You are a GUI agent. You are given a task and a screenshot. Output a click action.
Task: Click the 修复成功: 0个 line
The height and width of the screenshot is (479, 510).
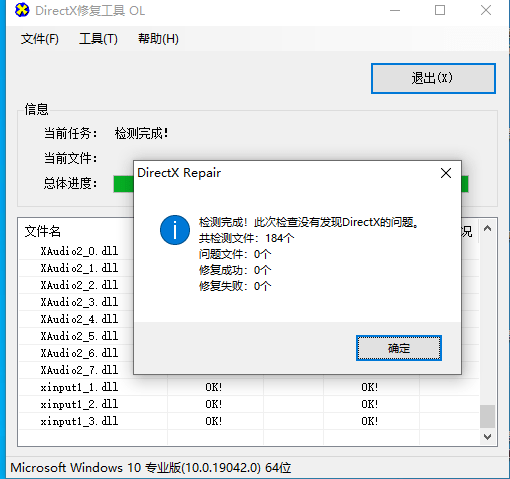235,270
